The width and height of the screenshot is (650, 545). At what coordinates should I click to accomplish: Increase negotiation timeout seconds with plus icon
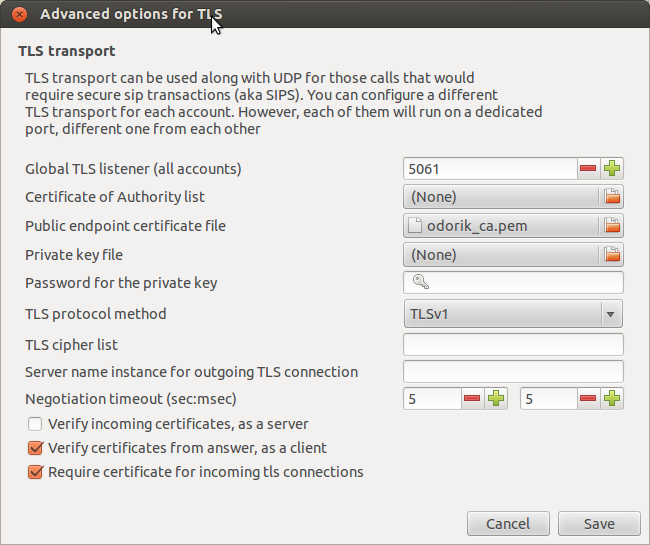click(496, 400)
